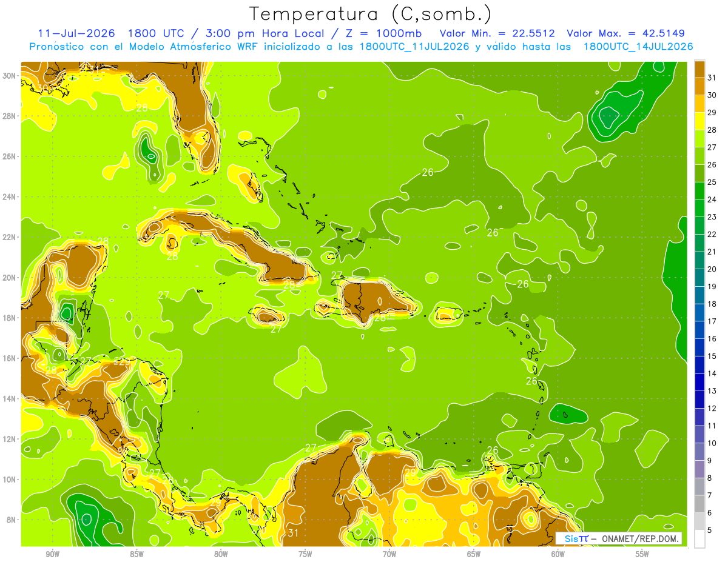Screen dimensions: 728x562
Task: Click the '26N' latitude axis label
Action: [10, 156]
